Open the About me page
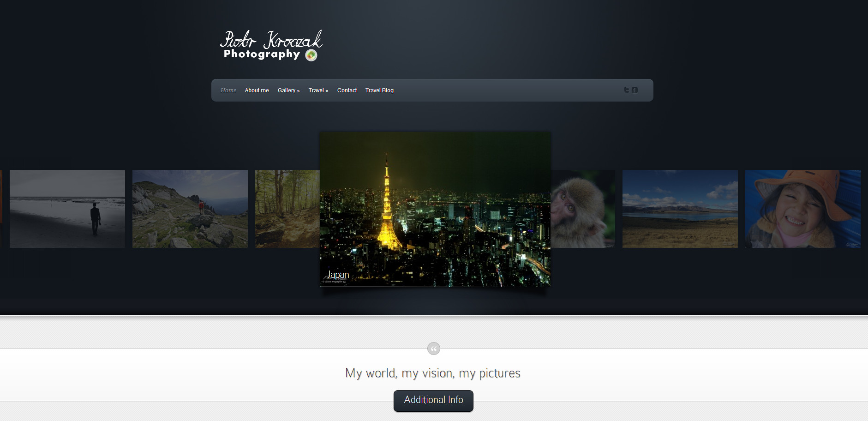The width and height of the screenshot is (868, 421). [257, 90]
